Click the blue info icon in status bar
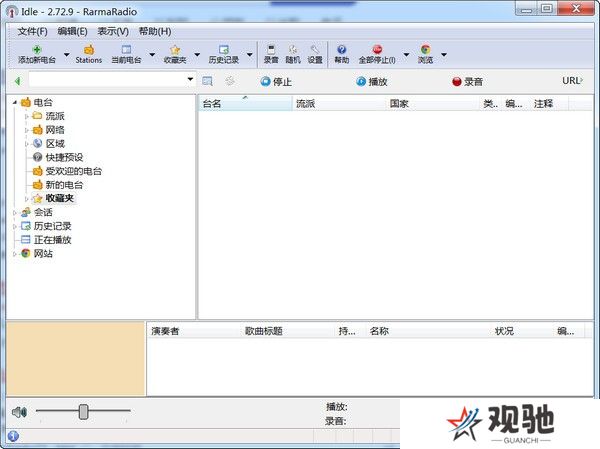The height and width of the screenshot is (449, 600). pos(13,436)
